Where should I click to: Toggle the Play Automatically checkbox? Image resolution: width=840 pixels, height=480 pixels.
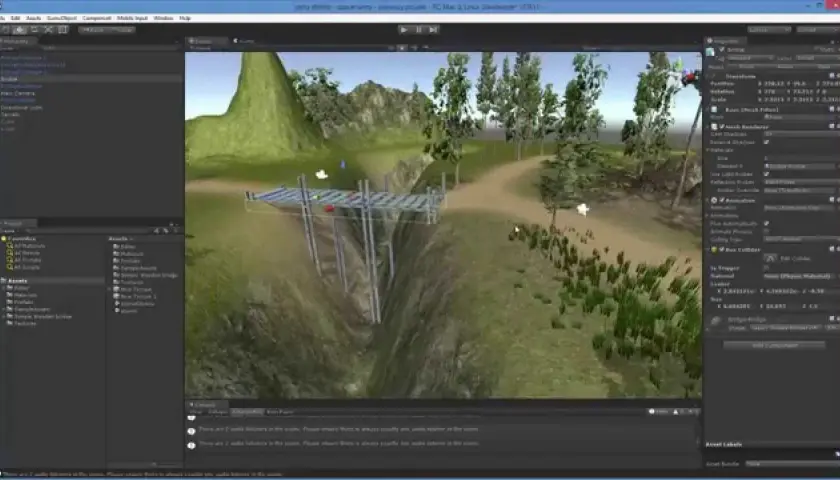click(767, 223)
